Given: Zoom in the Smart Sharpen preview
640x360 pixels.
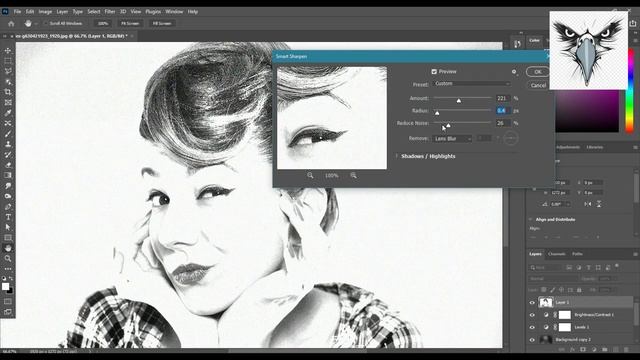Looking at the screenshot, I should pyautogui.click(x=353, y=176).
